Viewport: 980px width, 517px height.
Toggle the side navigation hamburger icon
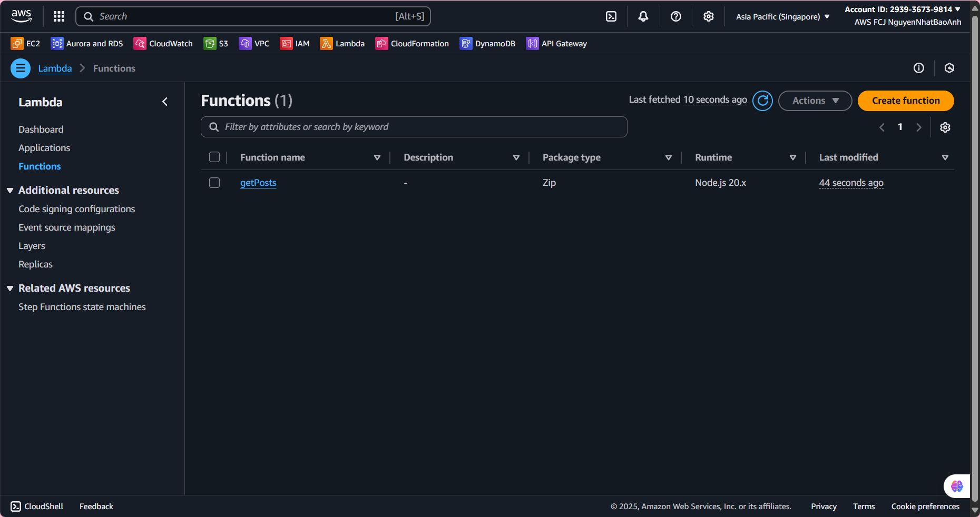click(x=21, y=68)
